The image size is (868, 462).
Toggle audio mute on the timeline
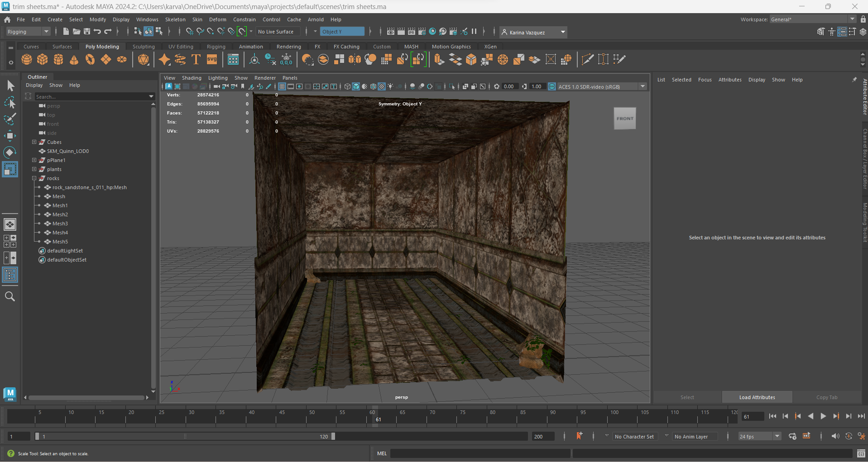(835, 436)
